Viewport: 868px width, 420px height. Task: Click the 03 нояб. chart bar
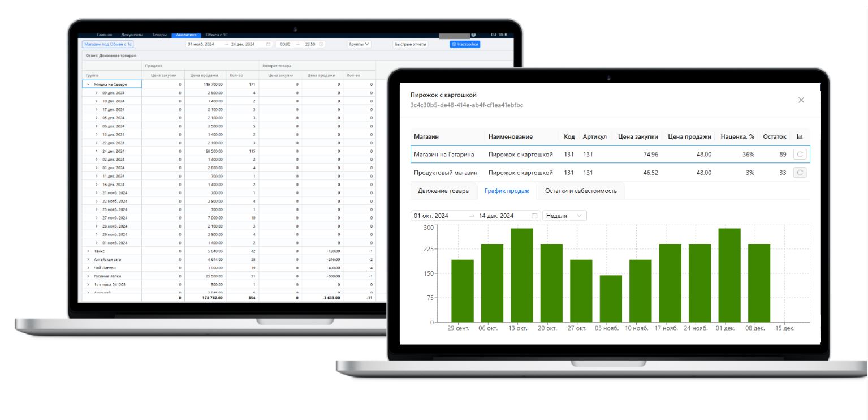pyautogui.click(x=611, y=299)
